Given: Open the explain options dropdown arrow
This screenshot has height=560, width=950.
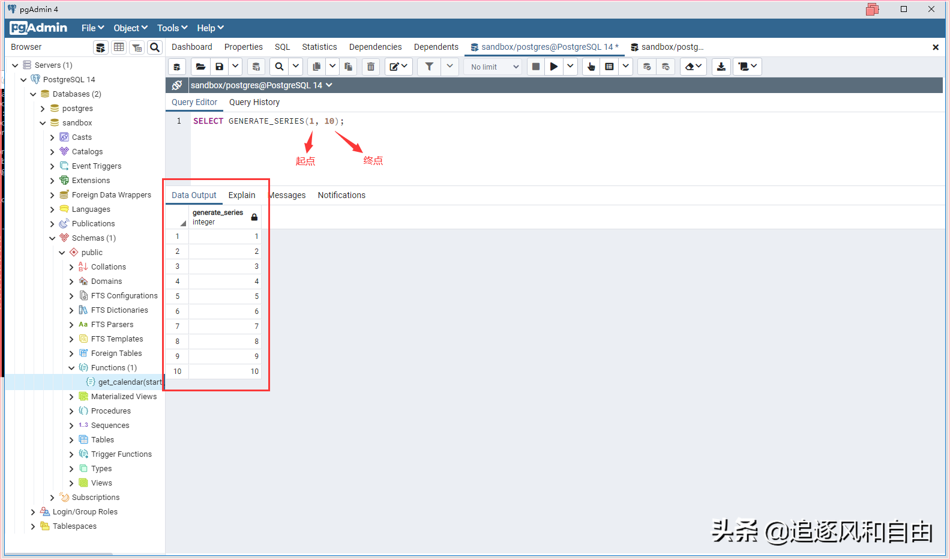Looking at the screenshot, I should 625,67.
